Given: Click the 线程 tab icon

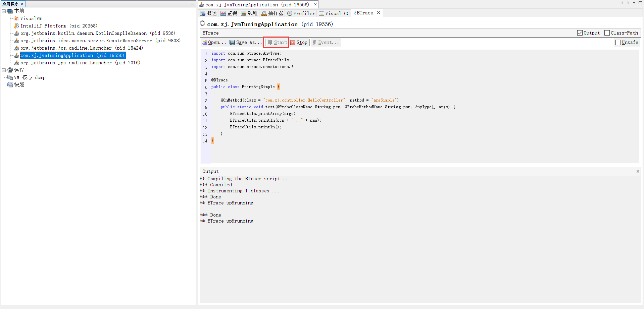Looking at the screenshot, I should click(x=244, y=13).
